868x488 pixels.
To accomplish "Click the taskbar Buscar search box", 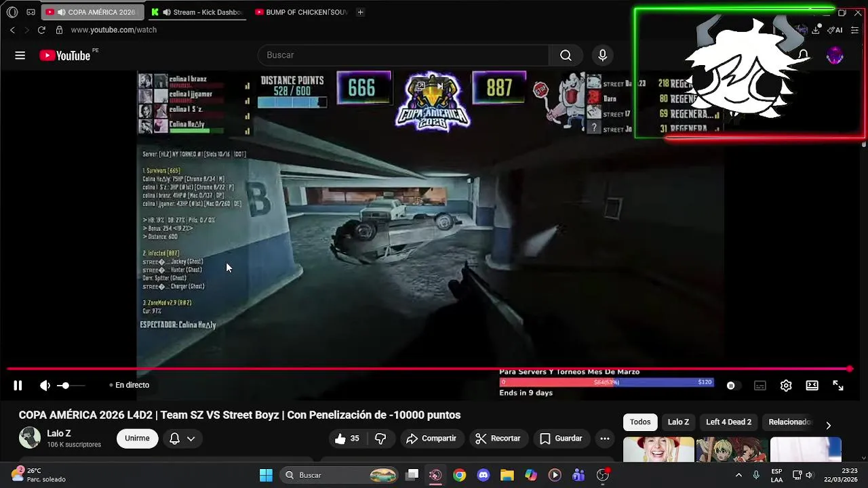I will pos(340,475).
